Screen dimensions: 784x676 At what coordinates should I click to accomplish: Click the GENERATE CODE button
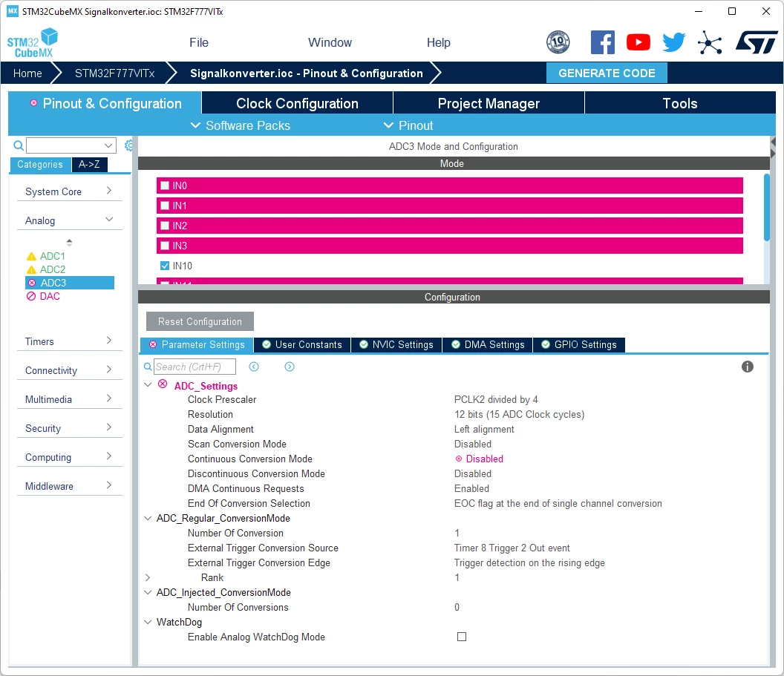607,73
